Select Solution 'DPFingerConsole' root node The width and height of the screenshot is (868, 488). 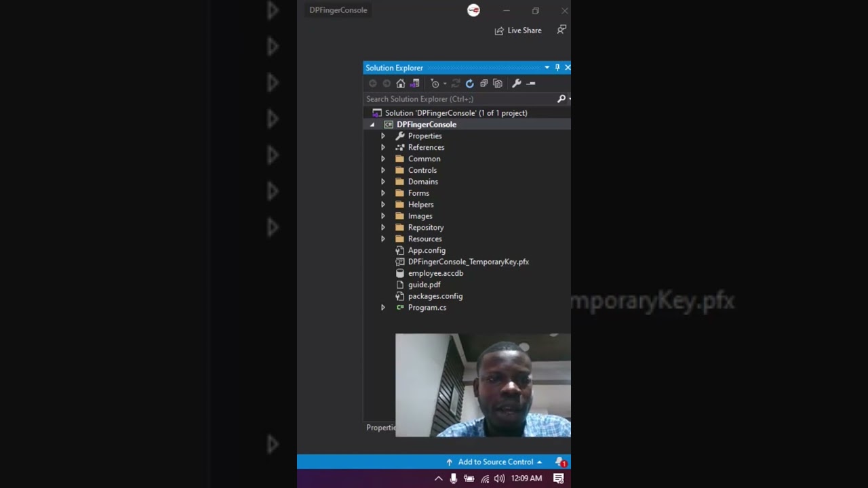456,113
